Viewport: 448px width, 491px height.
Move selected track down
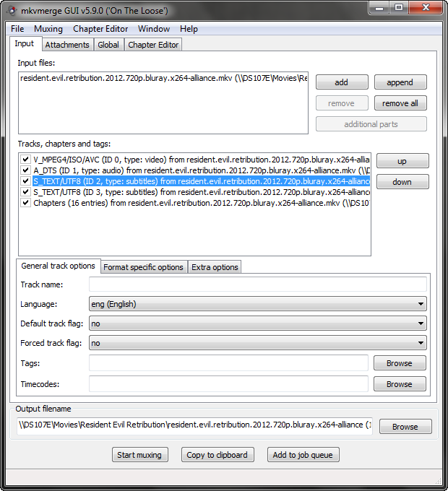402,182
